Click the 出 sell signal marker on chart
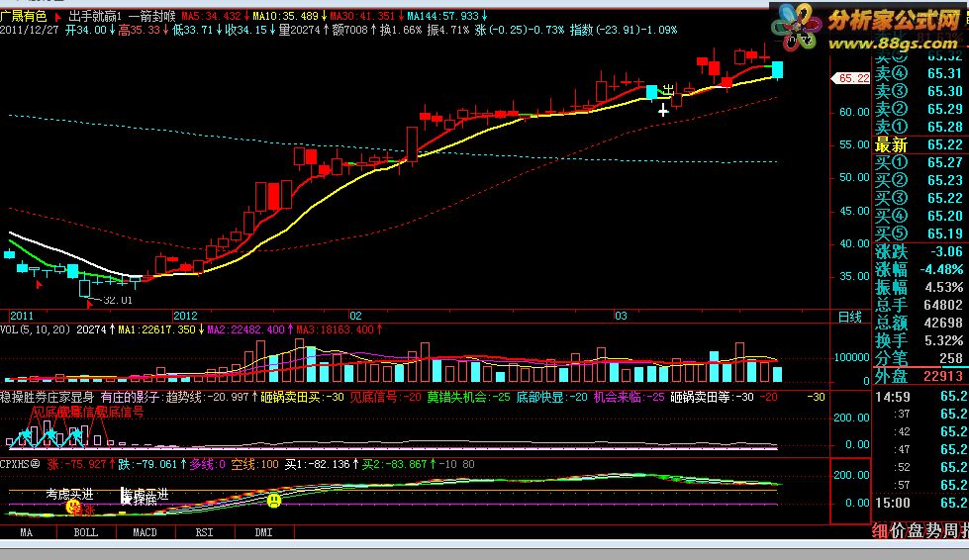The height and width of the screenshot is (560, 969). click(x=668, y=90)
